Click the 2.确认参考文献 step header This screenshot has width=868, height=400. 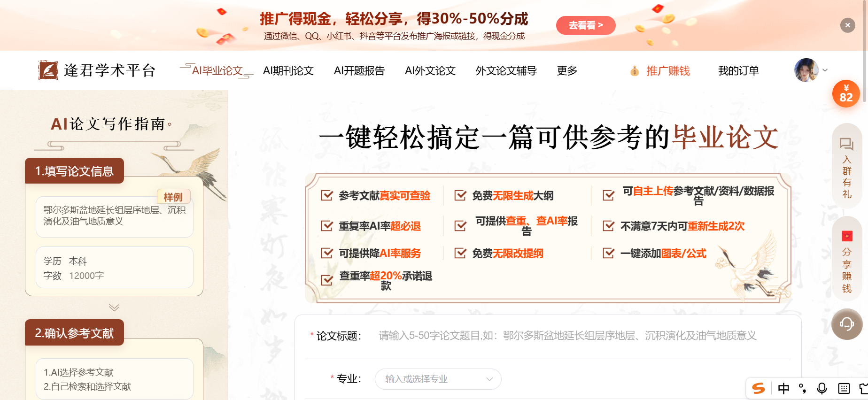75,333
